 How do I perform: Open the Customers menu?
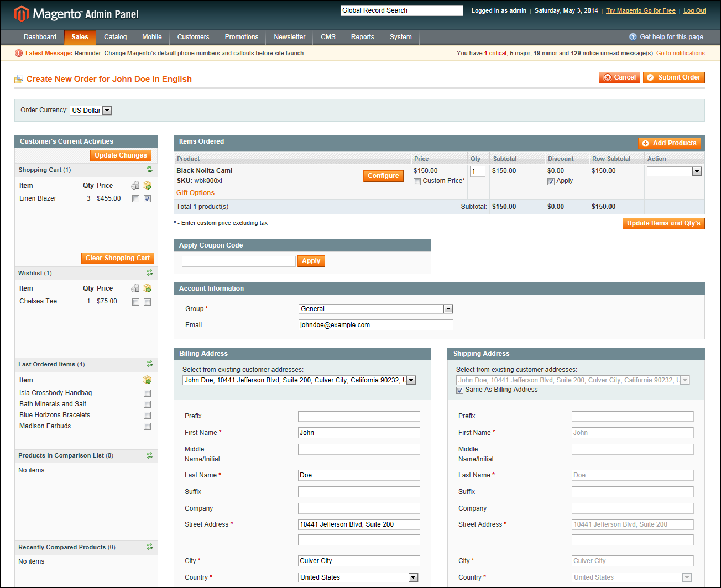(x=194, y=37)
